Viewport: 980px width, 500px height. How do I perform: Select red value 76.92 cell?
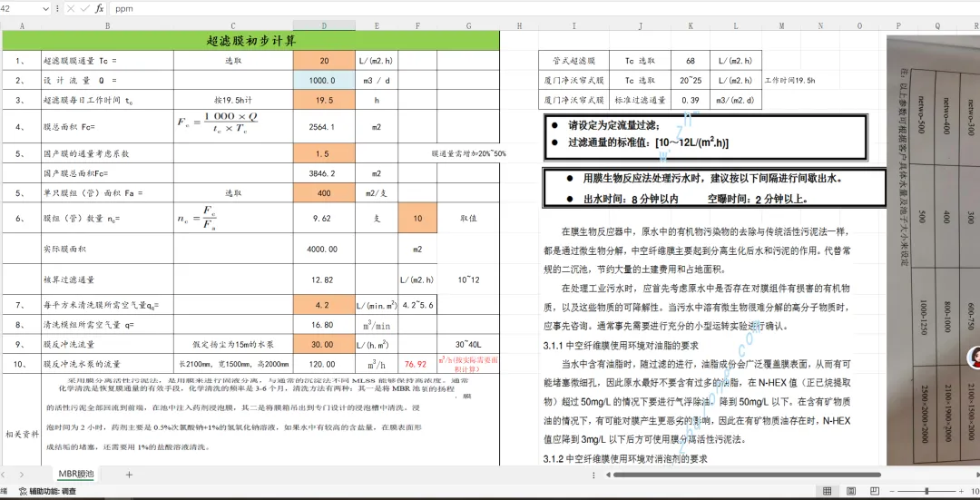click(416, 364)
